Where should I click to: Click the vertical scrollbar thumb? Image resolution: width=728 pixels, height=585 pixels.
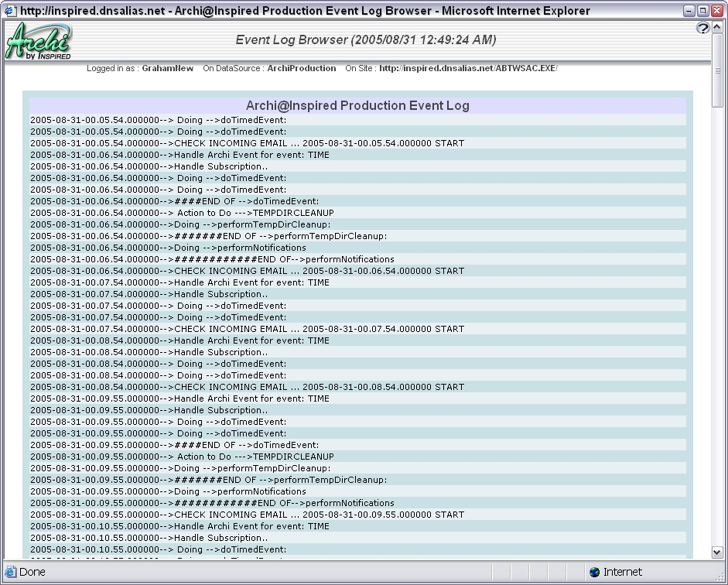pos(717,70)
